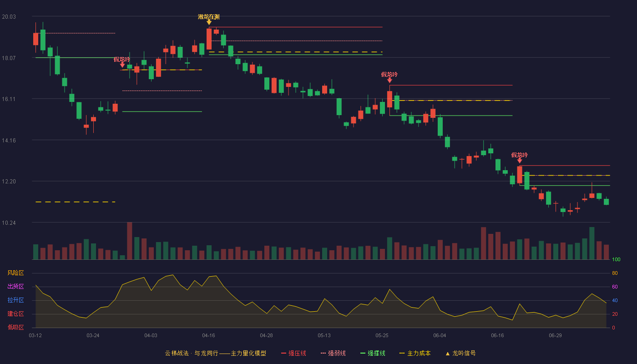Click the 风险区 zone label
637x364 pixels.
(15, 273)
